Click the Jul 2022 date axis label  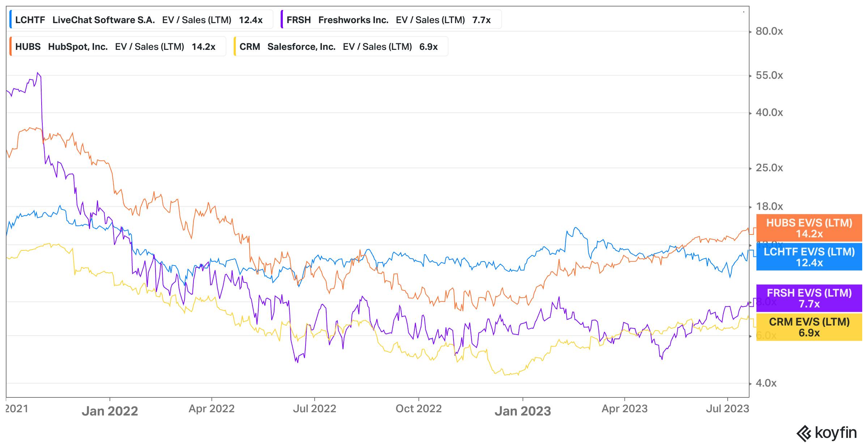314,409
